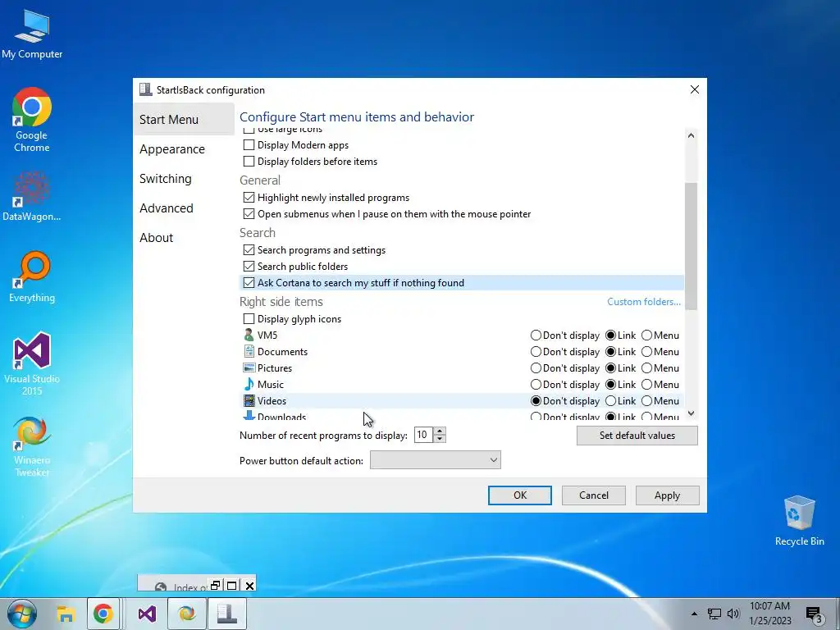Viewport: 840px width, 630px height.
Task: Click the Cancel button
Action: (x=594, y=495)
